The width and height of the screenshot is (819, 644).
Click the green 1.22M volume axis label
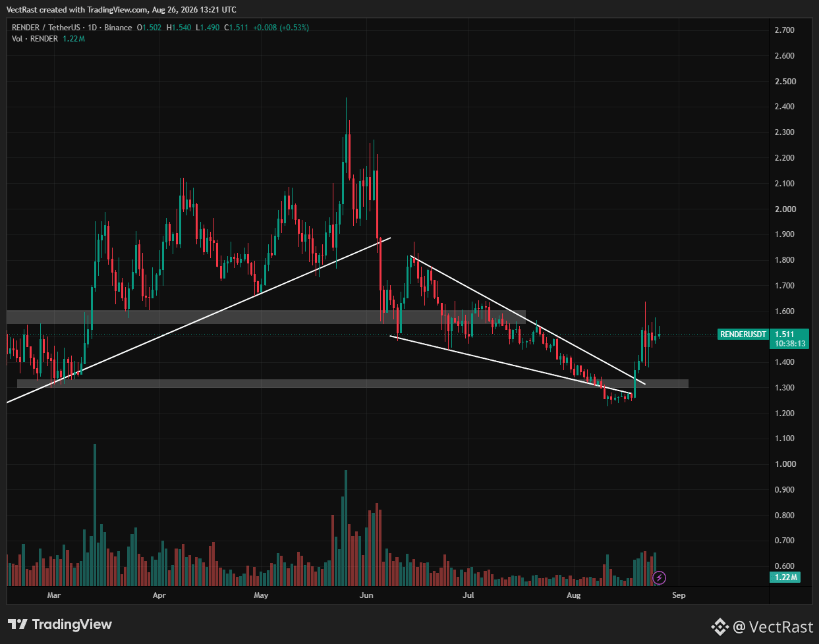click(x=785, y=577)
